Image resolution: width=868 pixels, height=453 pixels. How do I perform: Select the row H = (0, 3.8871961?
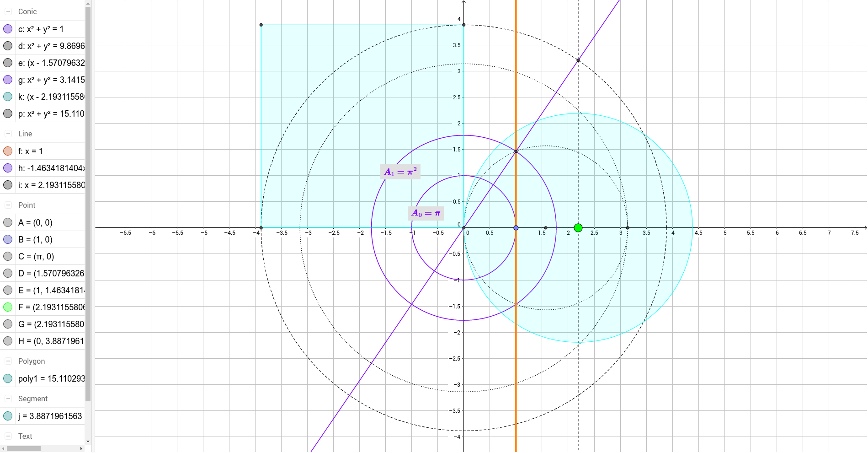[43, 341]
